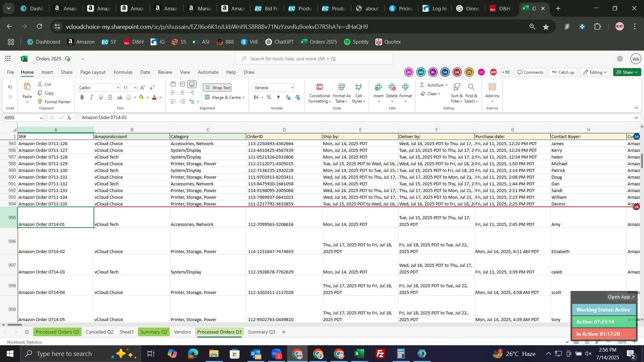Click the Name Box showing A995
The image size is (644, 362).
pyautogui.click(x=23, y=118)
